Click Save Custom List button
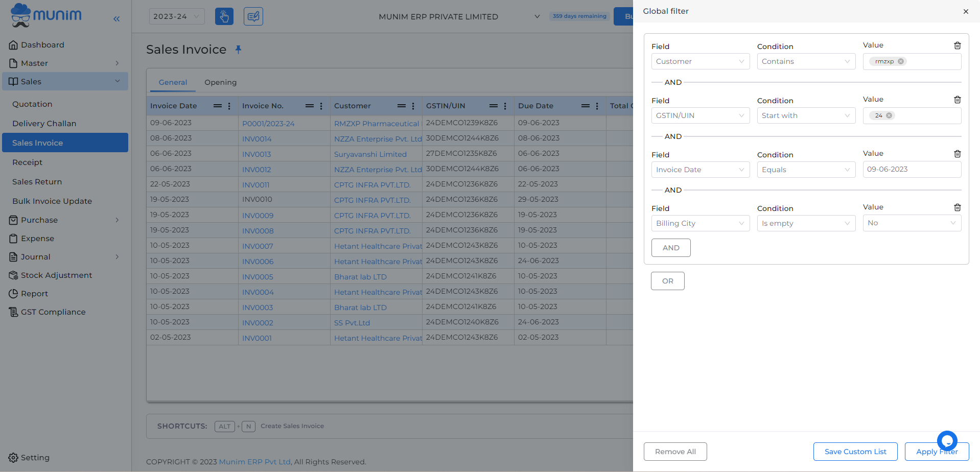The image size is (980, 472). click(x=855, y=452)
